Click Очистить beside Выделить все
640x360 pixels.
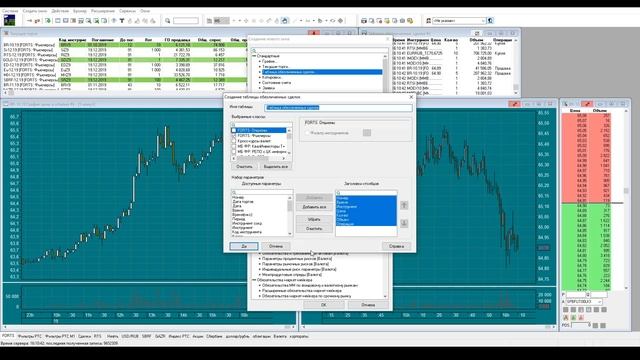[x=244, y=167]
